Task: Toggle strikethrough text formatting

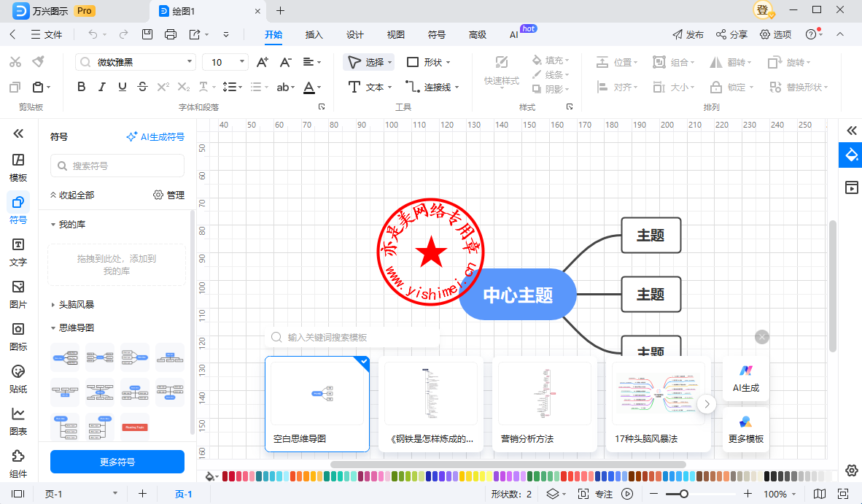Action: 143,87
